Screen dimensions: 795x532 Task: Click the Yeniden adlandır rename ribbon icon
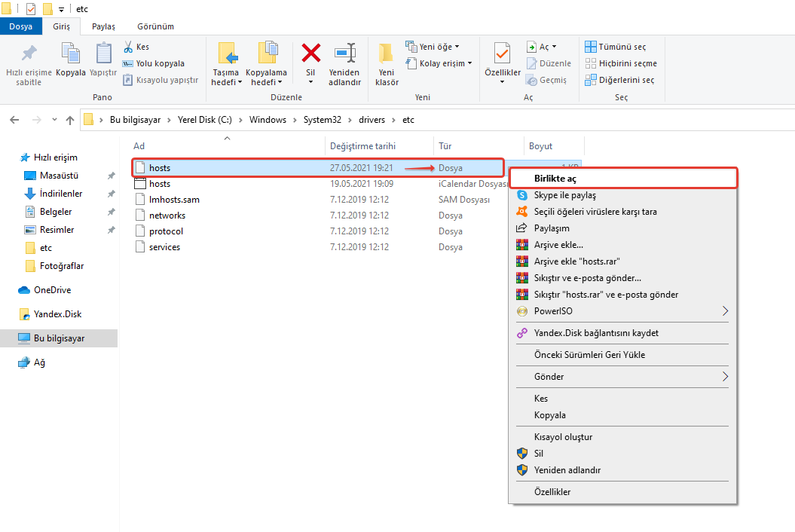pos(344,54)
